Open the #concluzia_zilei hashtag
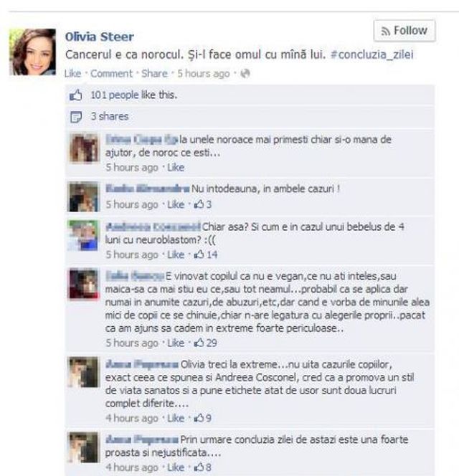 tap(372, 54)
